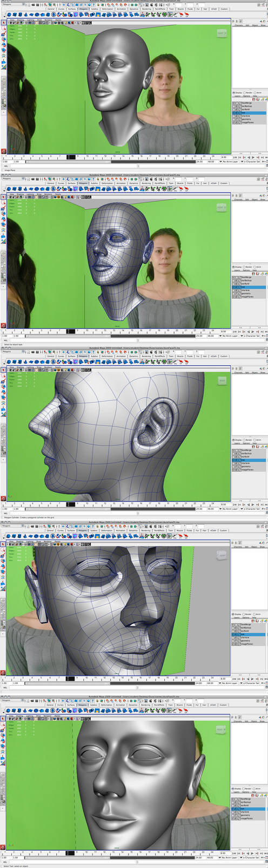Open No Anim Layer dropdown in wireframe face close-up window
This screenshot has width=268, height=868.
coord(230,684)
